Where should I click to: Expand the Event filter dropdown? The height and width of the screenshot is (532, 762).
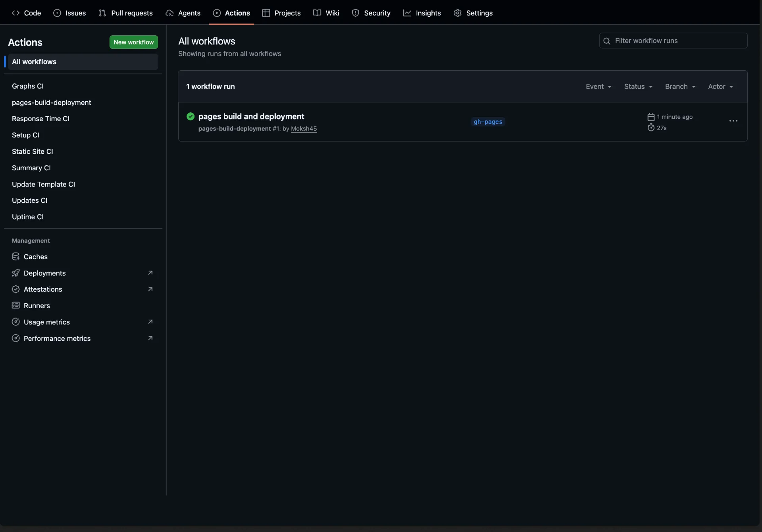[x=598, y=86]
